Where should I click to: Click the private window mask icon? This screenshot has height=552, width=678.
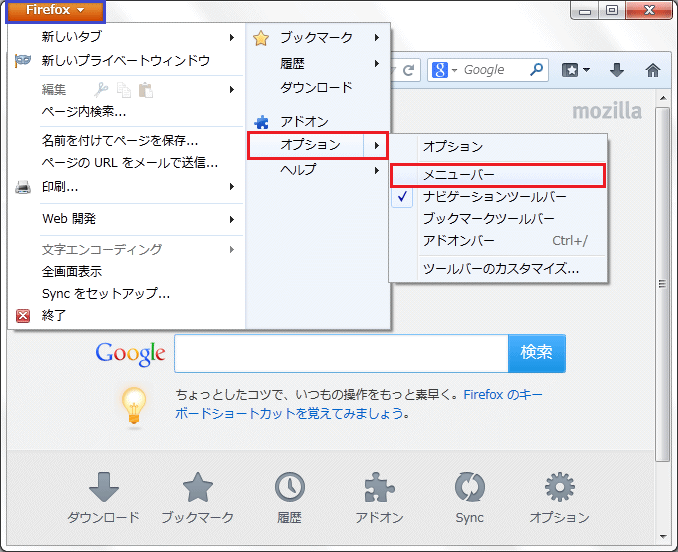click(22, 60)
